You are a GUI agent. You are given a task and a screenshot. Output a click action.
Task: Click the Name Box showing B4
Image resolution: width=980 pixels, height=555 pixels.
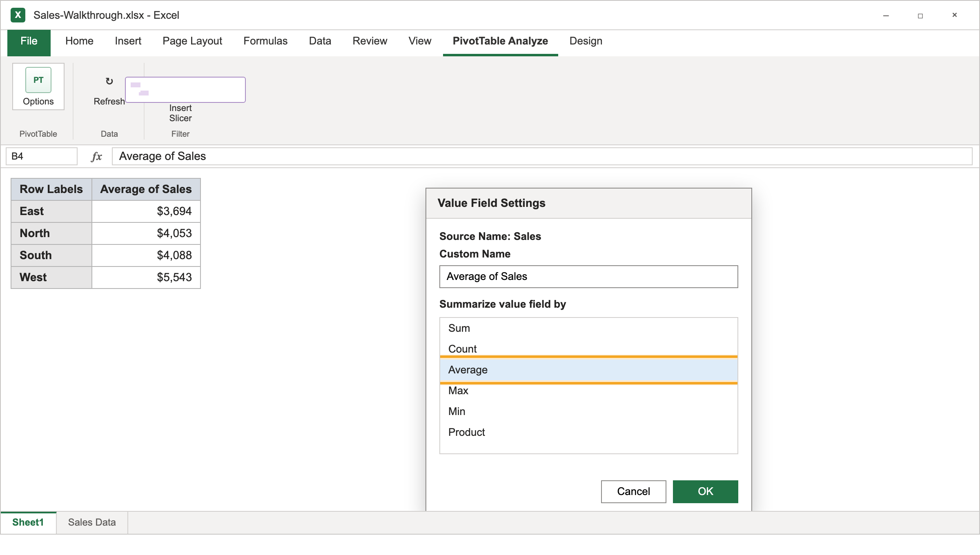click(x=41, y=156)
